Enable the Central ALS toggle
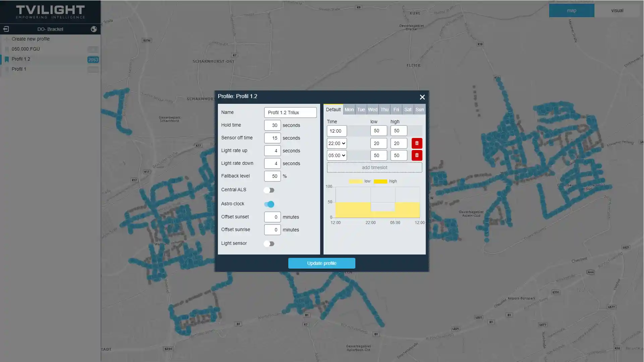Image resolution: width=644 pixels, height=362 pixels. [x=269, y=190]
